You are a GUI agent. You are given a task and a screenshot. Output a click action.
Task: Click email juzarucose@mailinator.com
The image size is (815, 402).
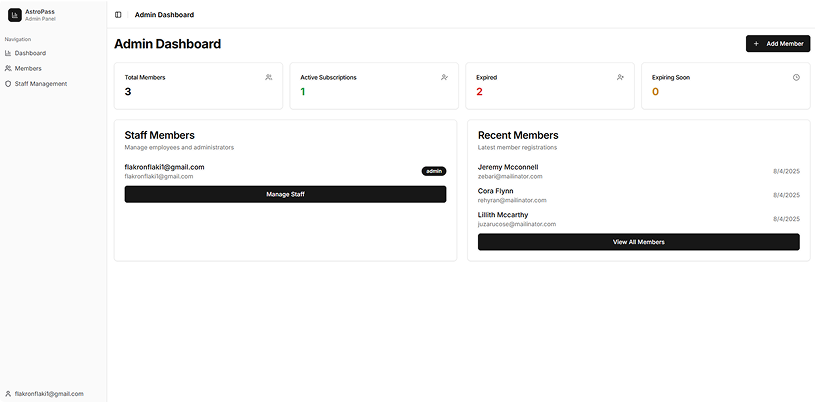click(517, 224)
